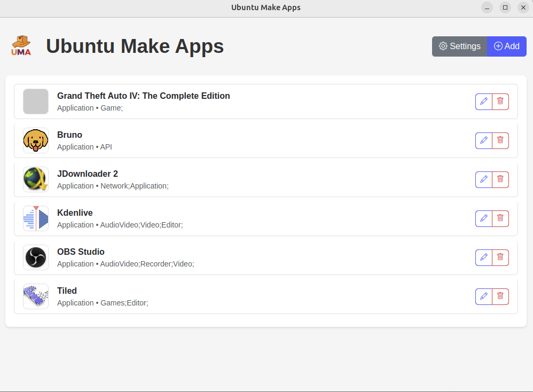The height and width of the screenshot is (392, 533).
Task: Click the plus icon on the Add button
Action: (497, 46)
